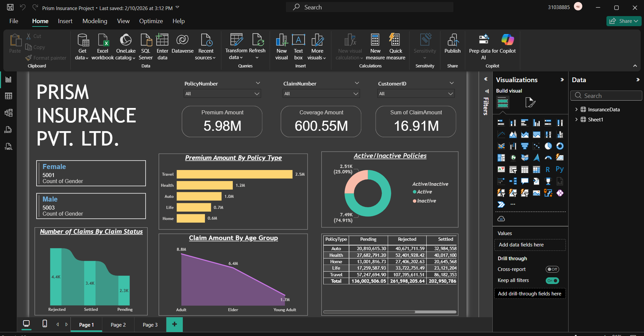The image size is (644, 336).
Task: Turn on Cross-report drill through toggle
Action: pos(552,269)
